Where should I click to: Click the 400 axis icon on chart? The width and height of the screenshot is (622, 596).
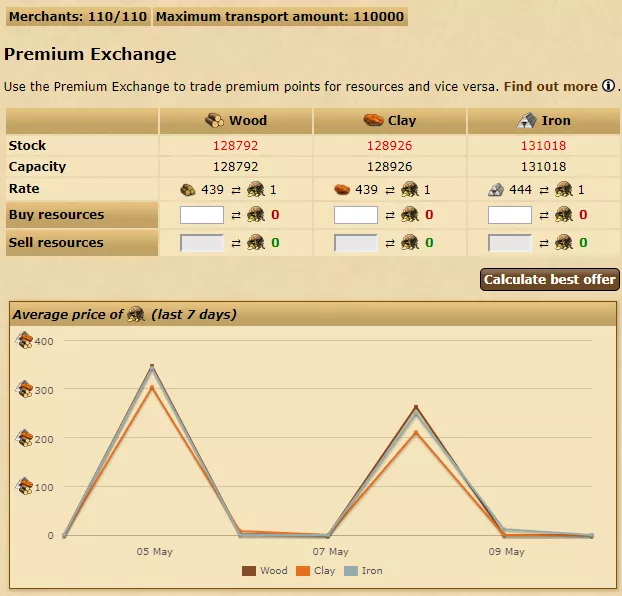click(x=25, y=341)
